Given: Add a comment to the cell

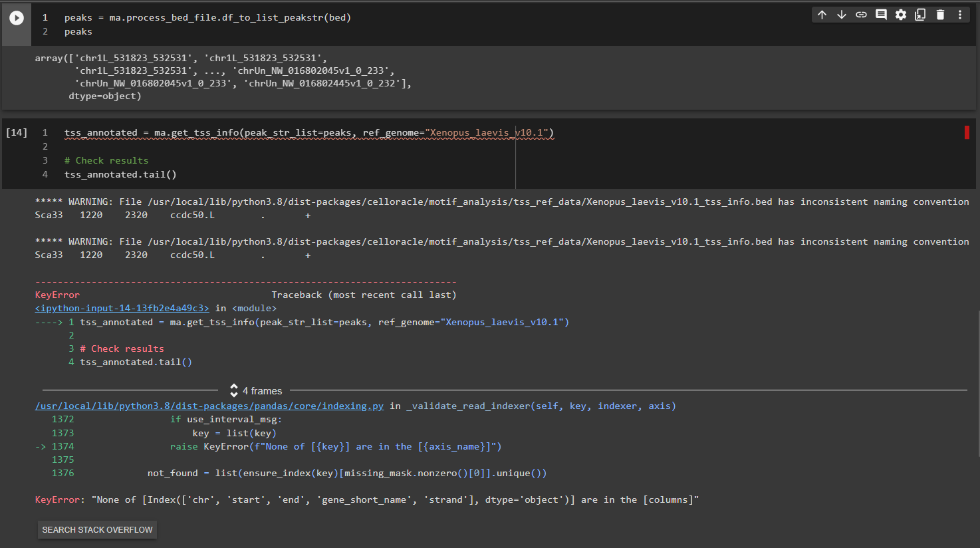Looking at the screenshot, I should click(881, 13).
